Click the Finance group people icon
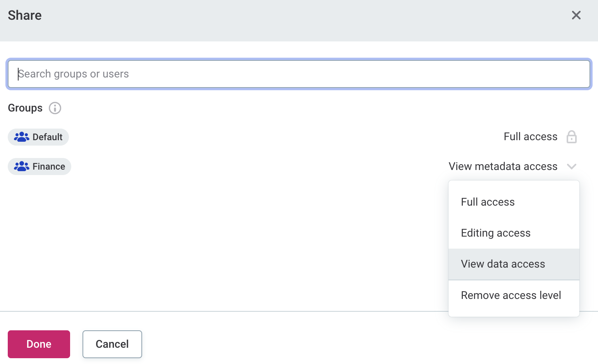The width and height of the screenshot is (598, 364). coord(21,167)
